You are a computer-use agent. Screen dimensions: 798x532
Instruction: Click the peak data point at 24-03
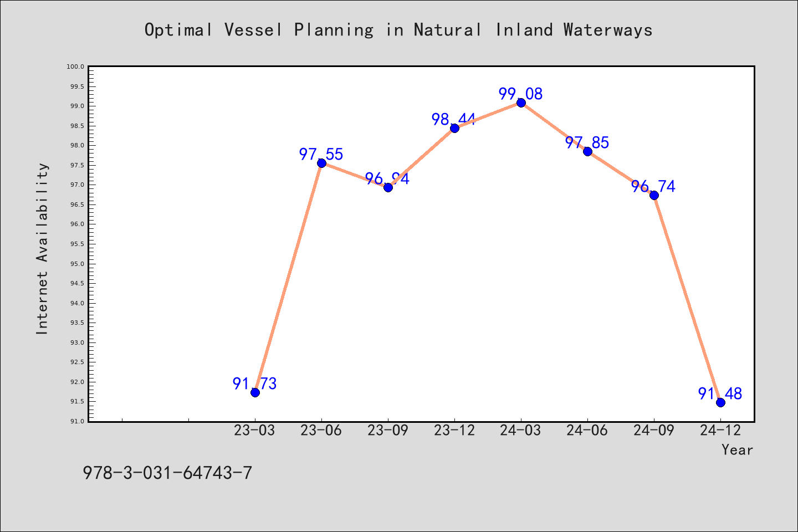tap(521, 103)
